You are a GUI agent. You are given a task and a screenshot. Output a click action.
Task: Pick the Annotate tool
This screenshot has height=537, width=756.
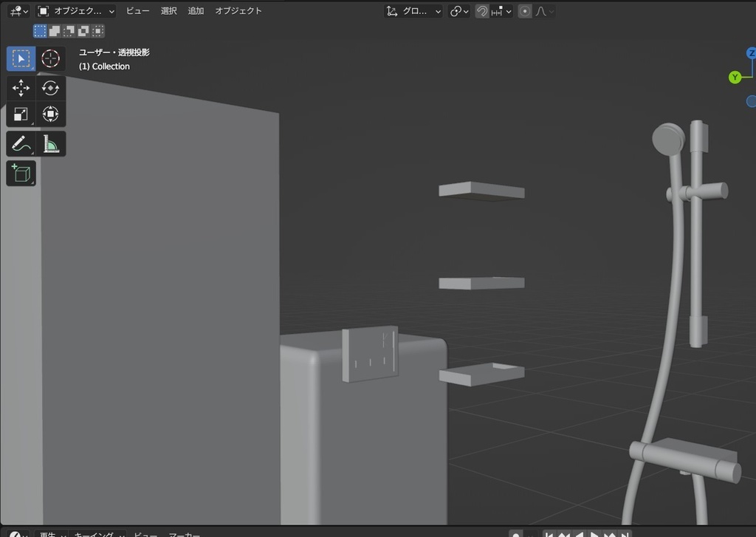20,144
